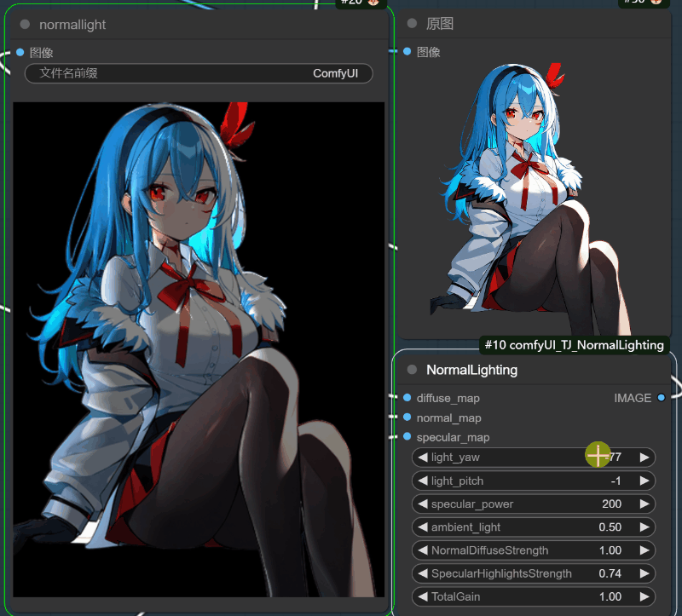The image size is (682, 616).
Task: Increase specular_power with its right arrow
Action: [x=644, y=504]
